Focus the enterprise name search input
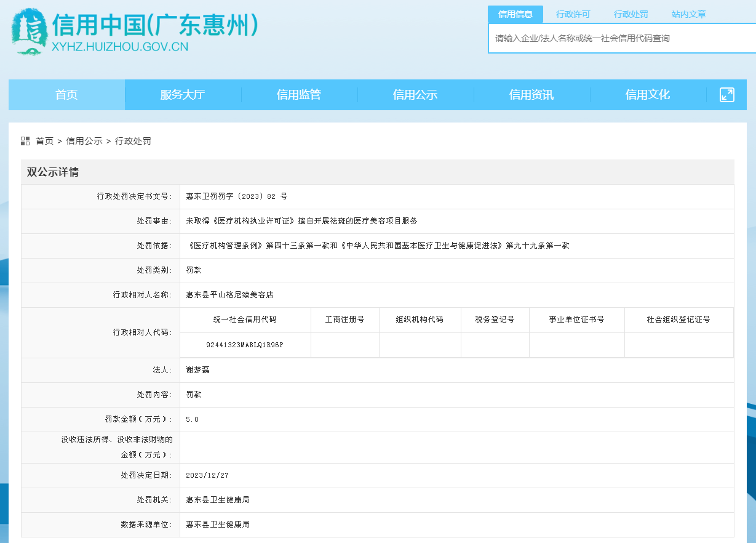Screen dimensions: 756x543 (x=622, y=38)
